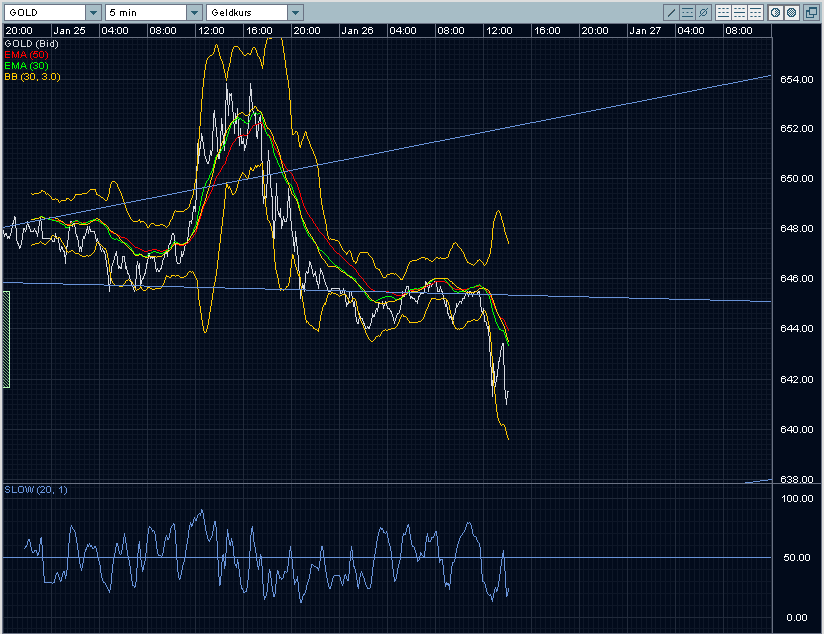The height and width of the screenshot is (634, 824).
Task: Click the delete drawings (crossed circle) icon
Action: pos(703,12)
